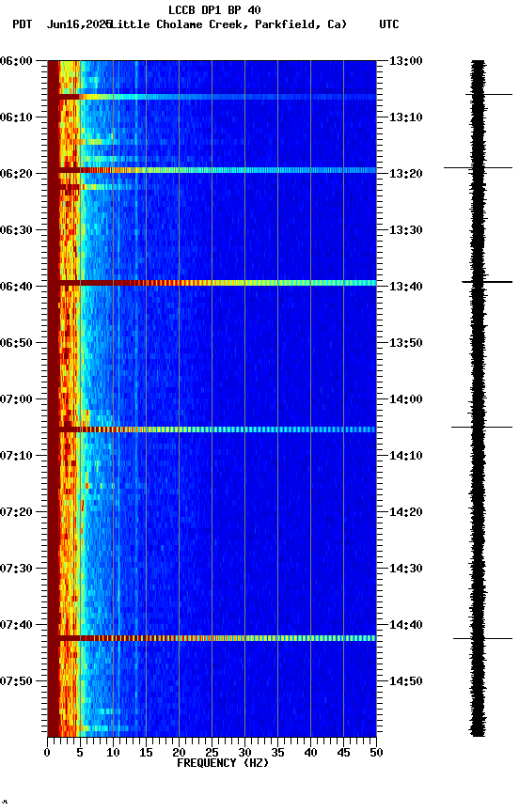Click the seismogram spike near 13:39 UTC
Image resolution: width=519 pixels, height=812 pixels.
point(487,282)
